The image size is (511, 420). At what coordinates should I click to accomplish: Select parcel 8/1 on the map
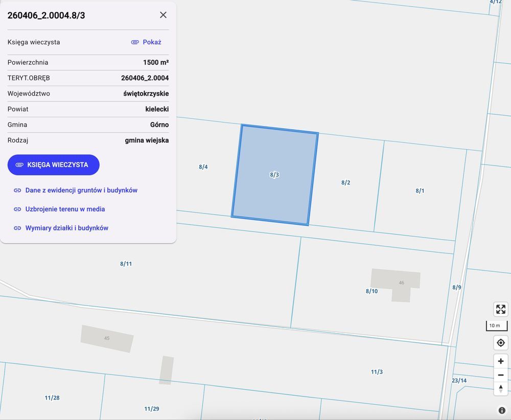click(420, 191)
